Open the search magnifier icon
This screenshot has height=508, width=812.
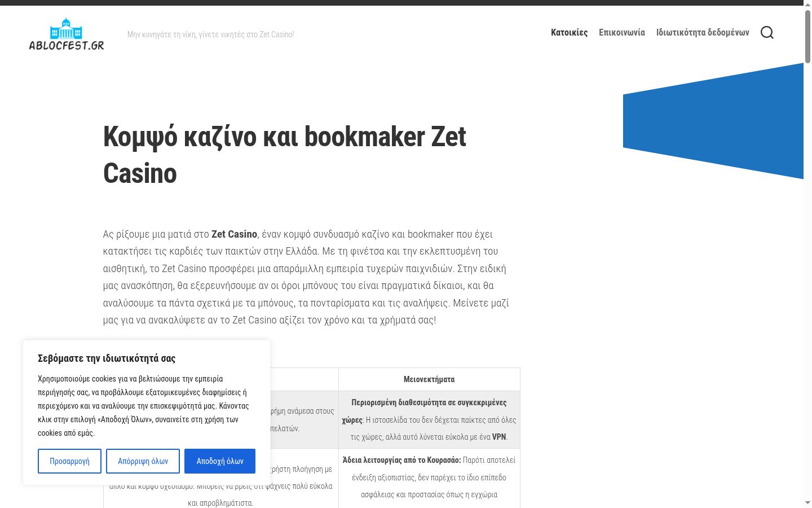pyautogui.click(x=767, y=32)
